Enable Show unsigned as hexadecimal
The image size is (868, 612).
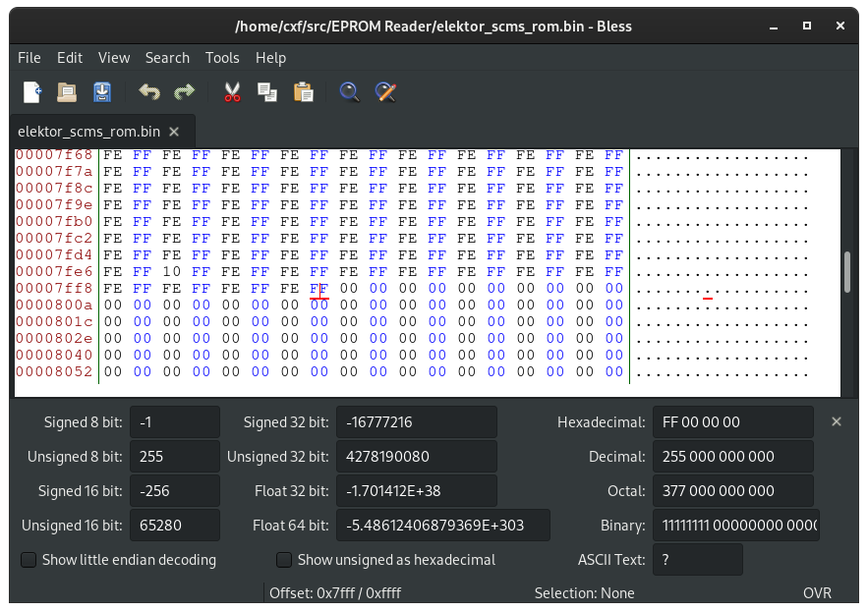tap(284, 560)
